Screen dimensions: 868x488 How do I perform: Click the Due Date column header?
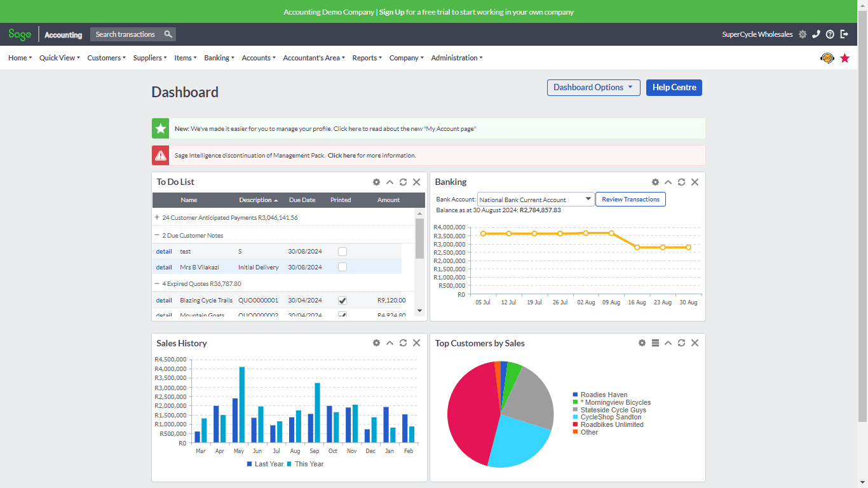click(302, 200)
